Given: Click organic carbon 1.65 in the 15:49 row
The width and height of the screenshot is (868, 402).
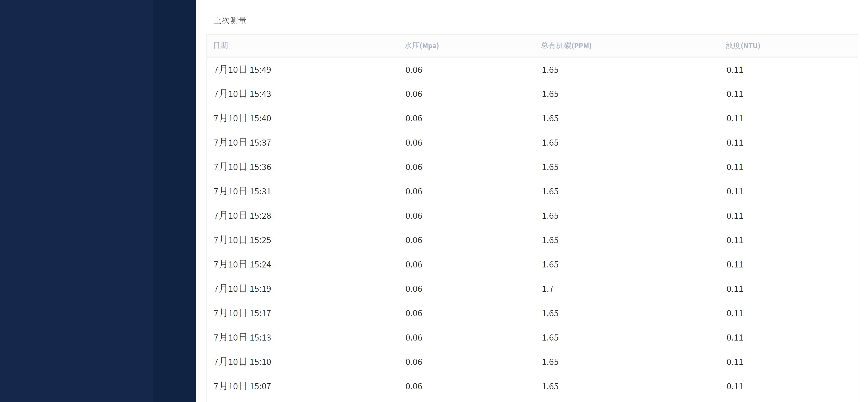Looking at the screenshot, I should [x=550, y=70].
